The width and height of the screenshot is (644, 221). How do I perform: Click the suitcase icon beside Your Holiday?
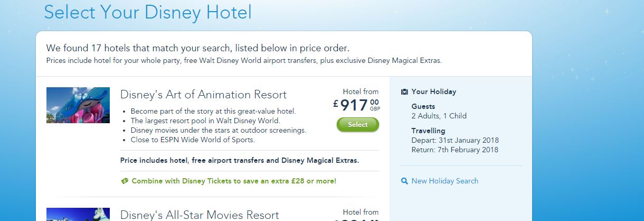[x=404, y=91]
